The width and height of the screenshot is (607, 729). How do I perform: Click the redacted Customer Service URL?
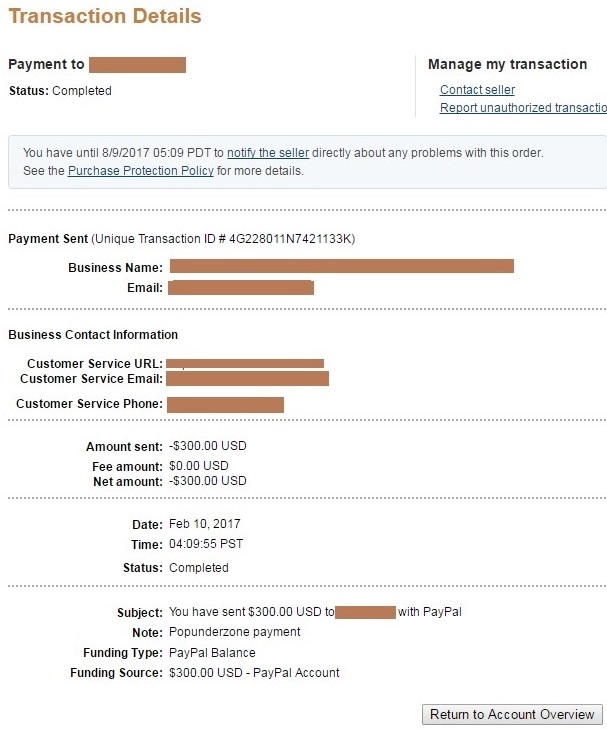245,364
